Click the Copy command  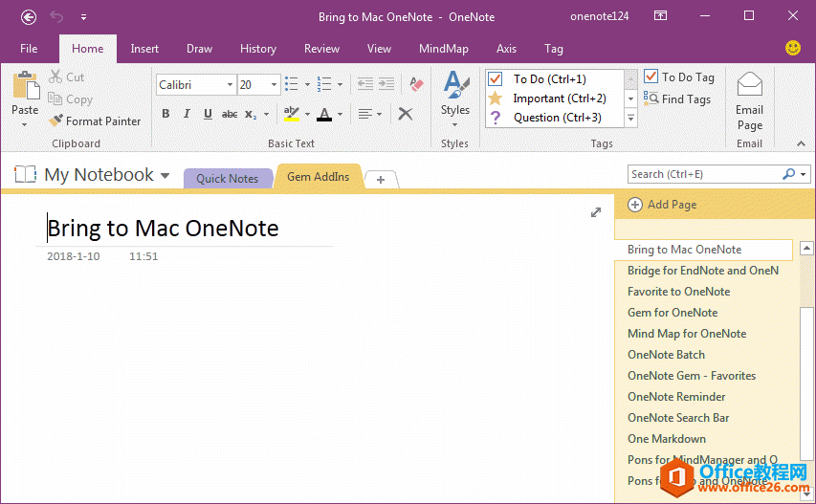click(70, 99)
